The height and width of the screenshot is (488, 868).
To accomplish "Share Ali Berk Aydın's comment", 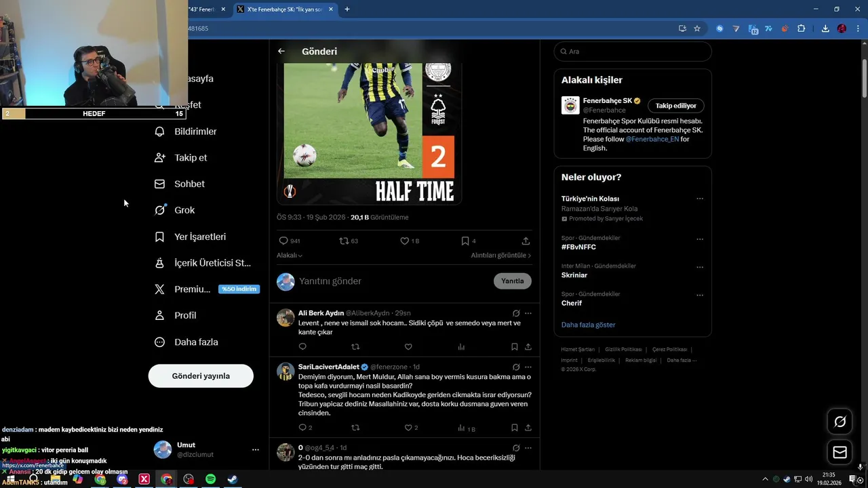I will 528,347.
